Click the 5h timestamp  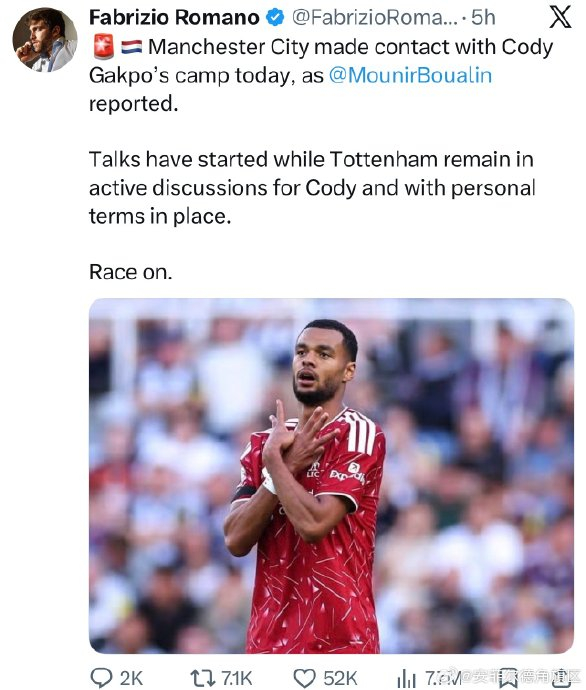point(483,18)
